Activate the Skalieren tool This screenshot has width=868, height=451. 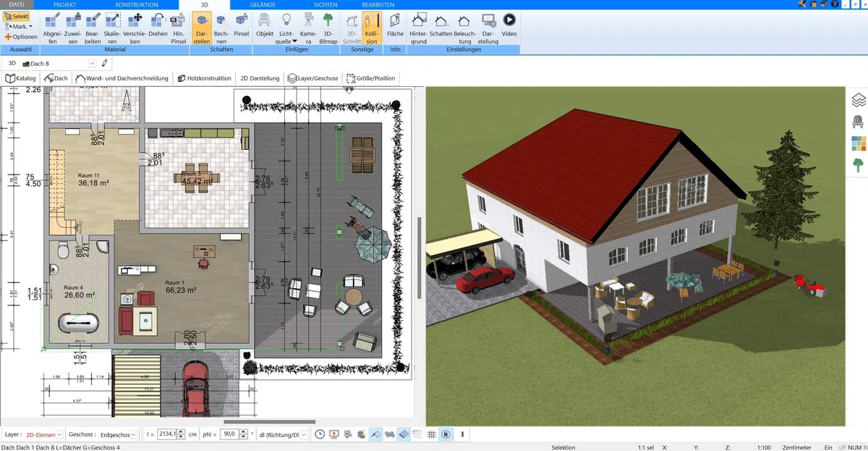(114, 28)
